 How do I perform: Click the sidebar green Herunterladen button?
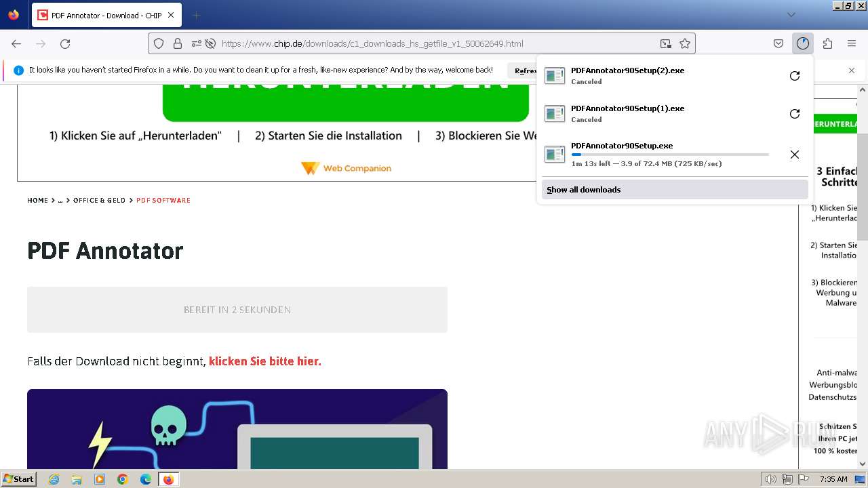click(x=835, y=124)
